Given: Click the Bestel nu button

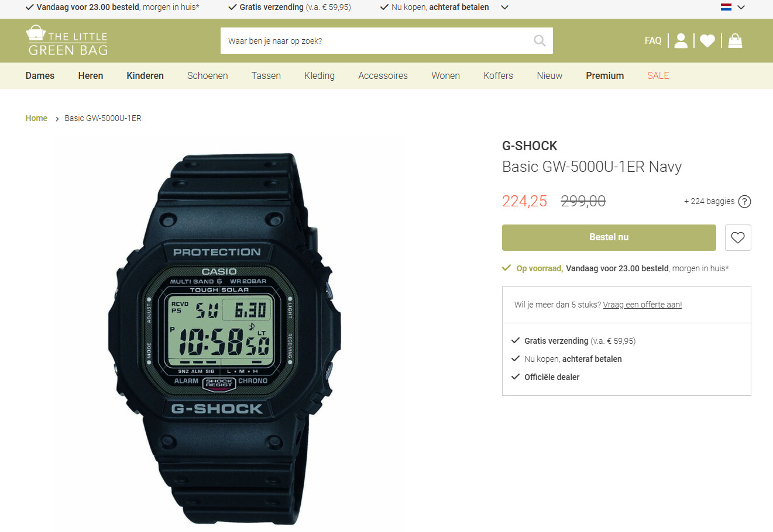Looking at the screenshot, I should pyautogui.click(x=609, y=237).
